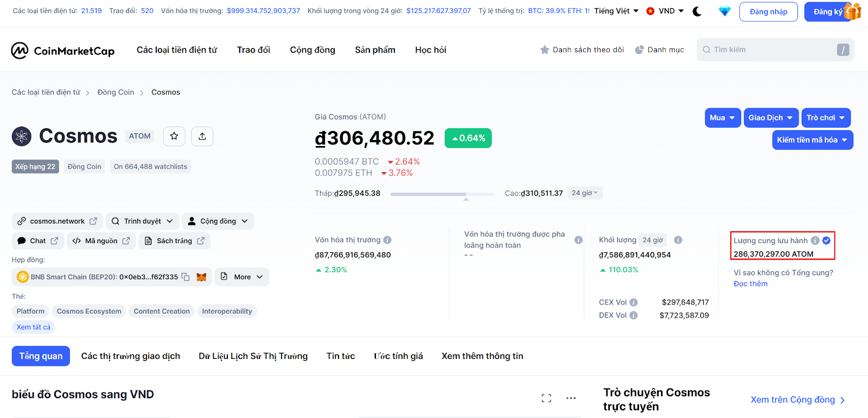Image resolution: width=868 pixels, height=418 pixels.
Task: Open the Danh mục portfolio link
Action: click(x=660, y=50)
